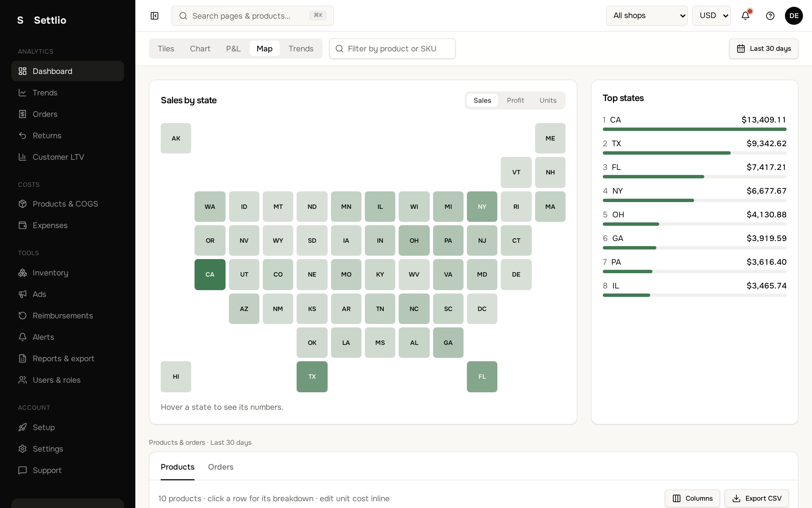Click the Export CSV button
Image resolution: width=812 pixels, height=508 pixels.
click(756, 498)
